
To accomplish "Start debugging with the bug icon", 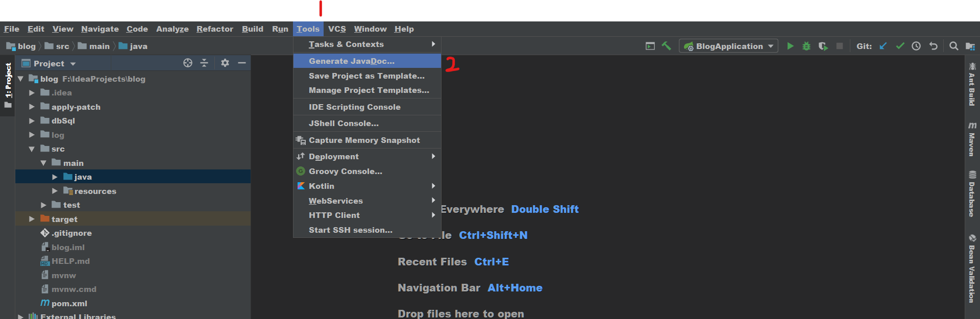I will [x=806, y=46].
